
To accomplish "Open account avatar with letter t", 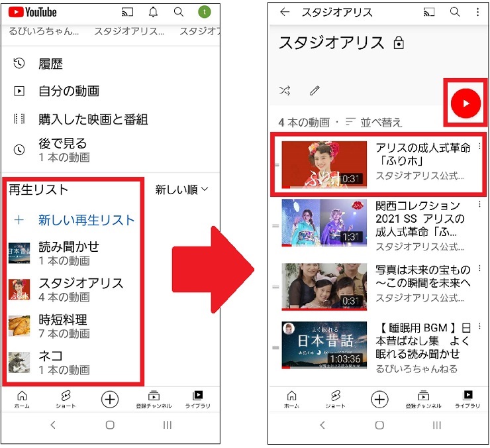I will tap(205, 12).
